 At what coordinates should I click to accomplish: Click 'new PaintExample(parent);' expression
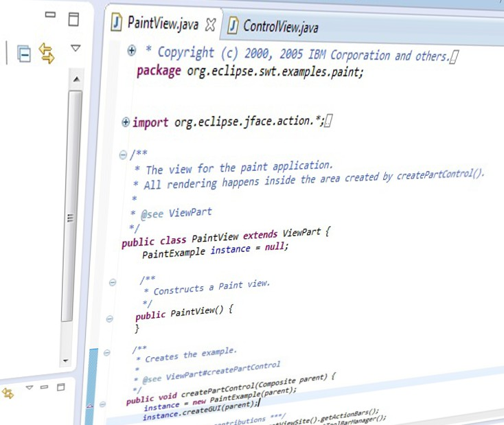tap(244, 396)
